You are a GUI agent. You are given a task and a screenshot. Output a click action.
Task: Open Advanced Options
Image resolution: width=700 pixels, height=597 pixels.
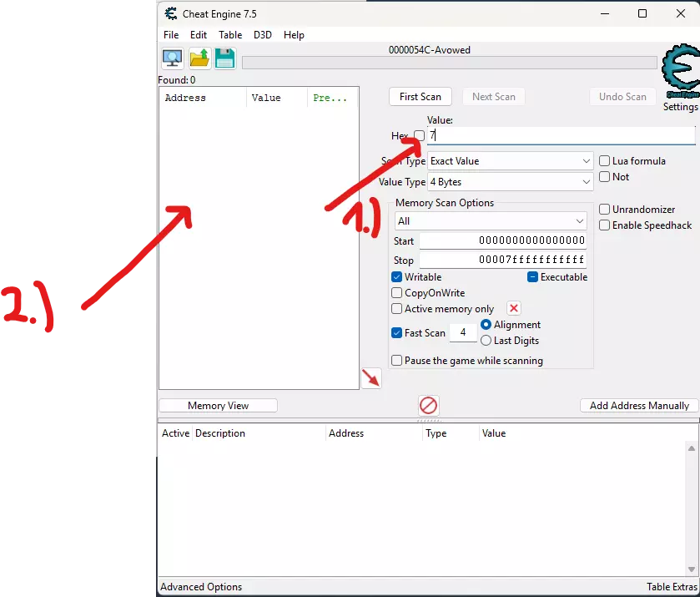pos(201,587)
